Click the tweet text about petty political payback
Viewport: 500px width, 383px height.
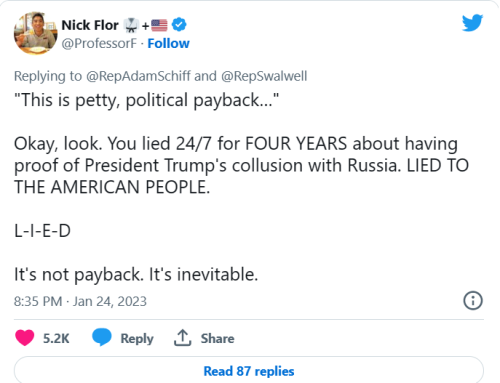coord(146,100)
